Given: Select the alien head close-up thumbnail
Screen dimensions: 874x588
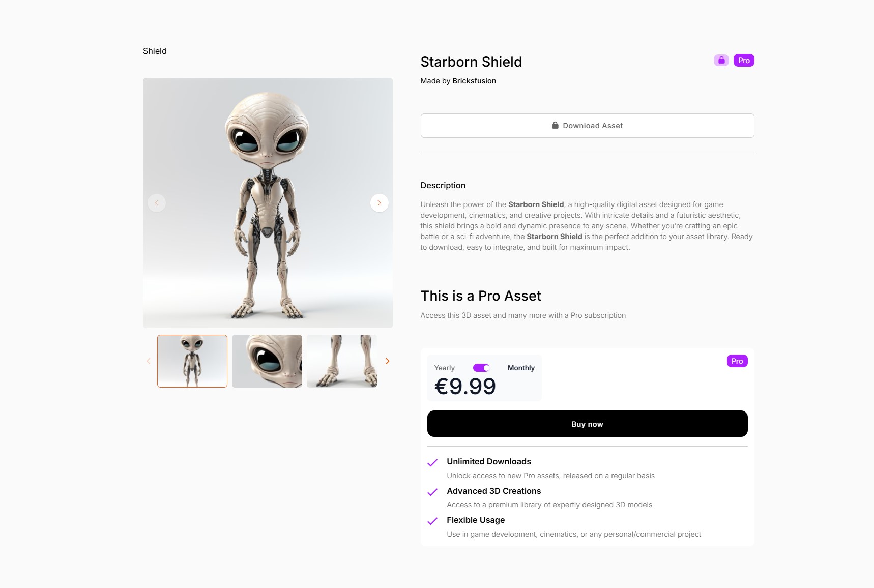Looking at the screenshot, I should (x=267, y=361).
